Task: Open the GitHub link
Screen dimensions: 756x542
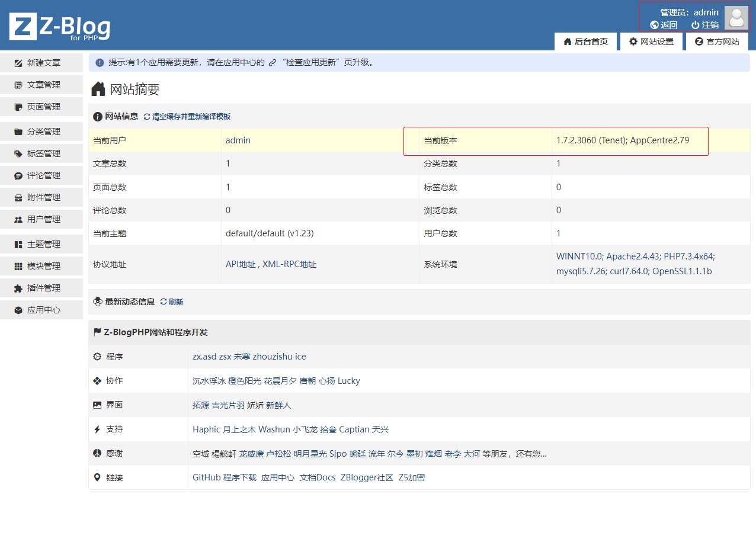Action: [x=207, y=477]
